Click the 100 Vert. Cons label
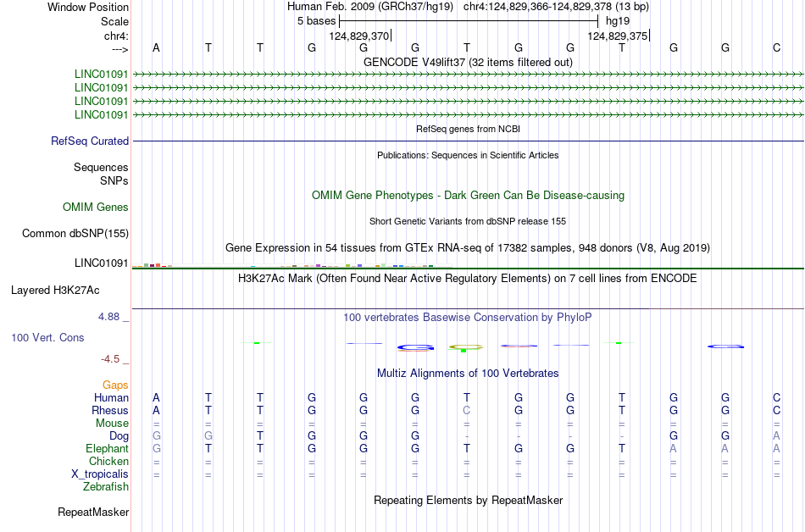 [47, 337]
